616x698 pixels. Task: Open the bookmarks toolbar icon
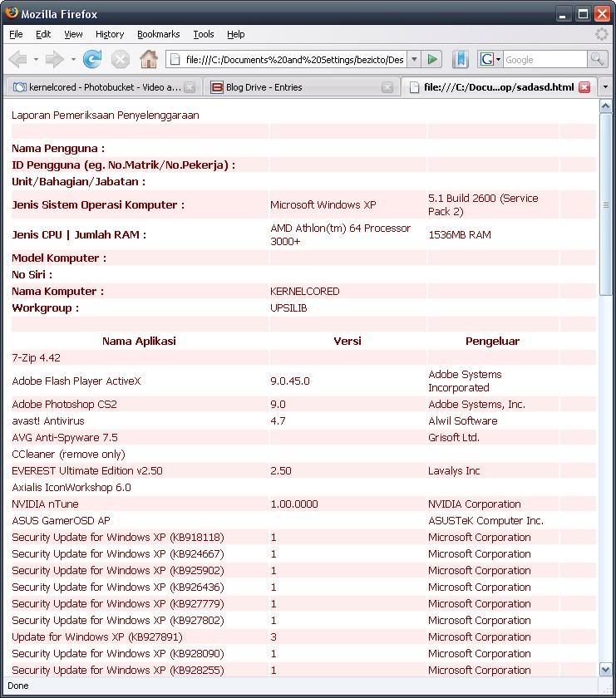coord(460,59)
